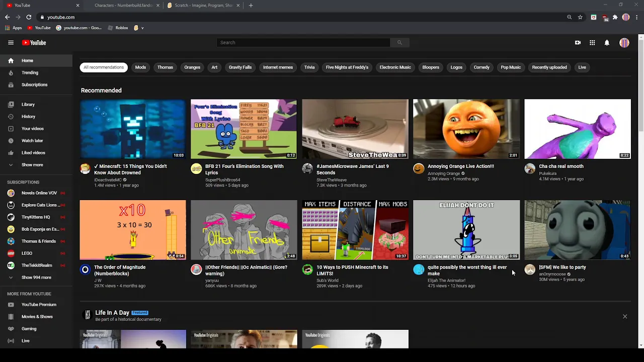
Task: Open the Order of Magnitude thumbnail
Action: (x=133, y=230)
